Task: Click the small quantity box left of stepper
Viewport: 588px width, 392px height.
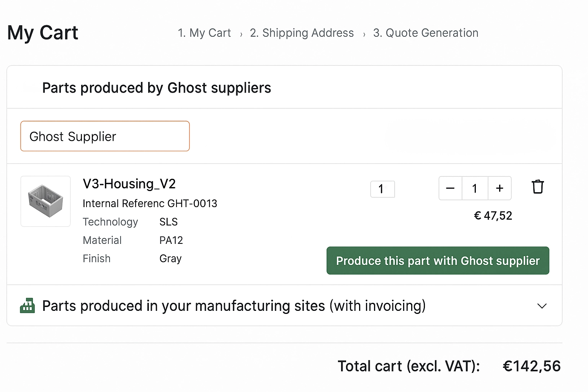Action: tap(382, 189)
